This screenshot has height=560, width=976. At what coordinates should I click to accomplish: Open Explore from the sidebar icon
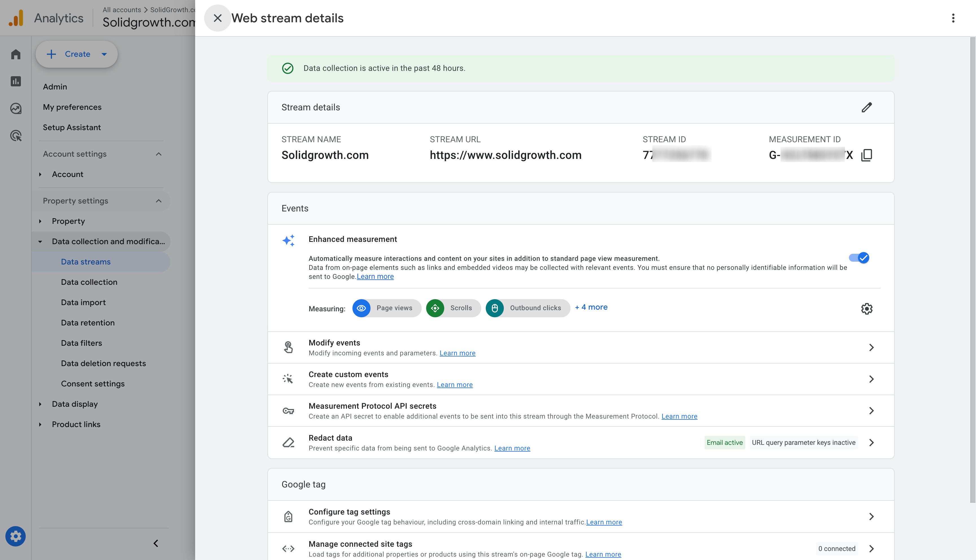[15, 108]
